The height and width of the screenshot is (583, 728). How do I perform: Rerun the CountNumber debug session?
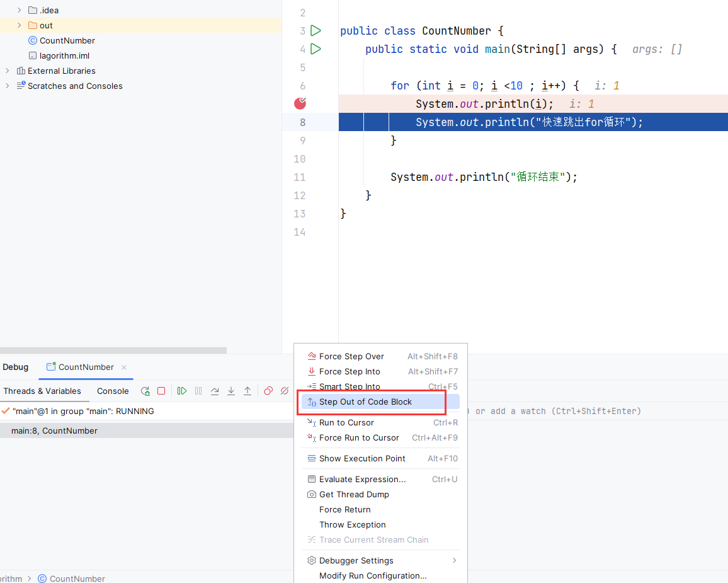pyautogui.click(x=145, y=391)
